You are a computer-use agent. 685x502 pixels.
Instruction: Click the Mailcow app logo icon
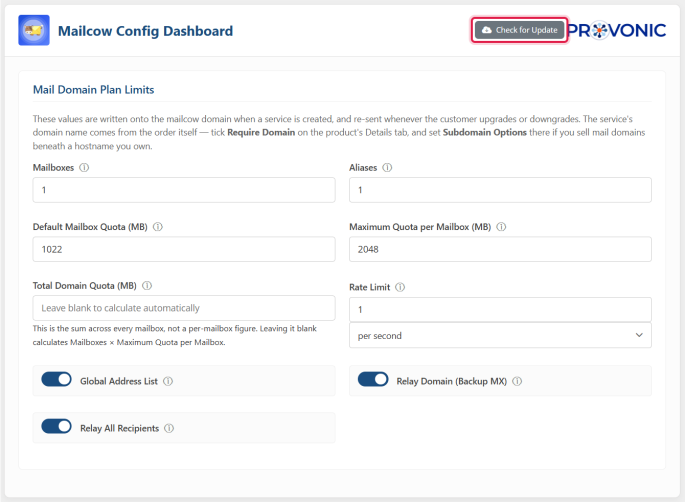[x=34, y=30]
